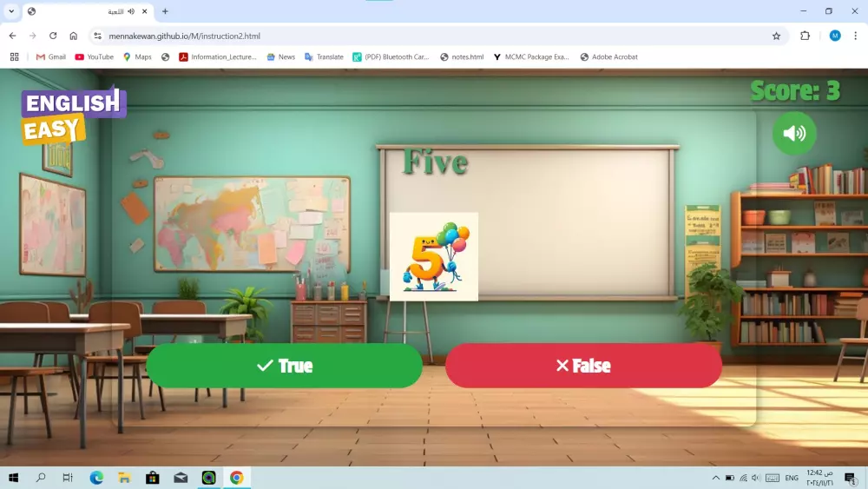Viewport: 868px width, 489px height.
Task: Reload the current page
Action: pos(53,36)
